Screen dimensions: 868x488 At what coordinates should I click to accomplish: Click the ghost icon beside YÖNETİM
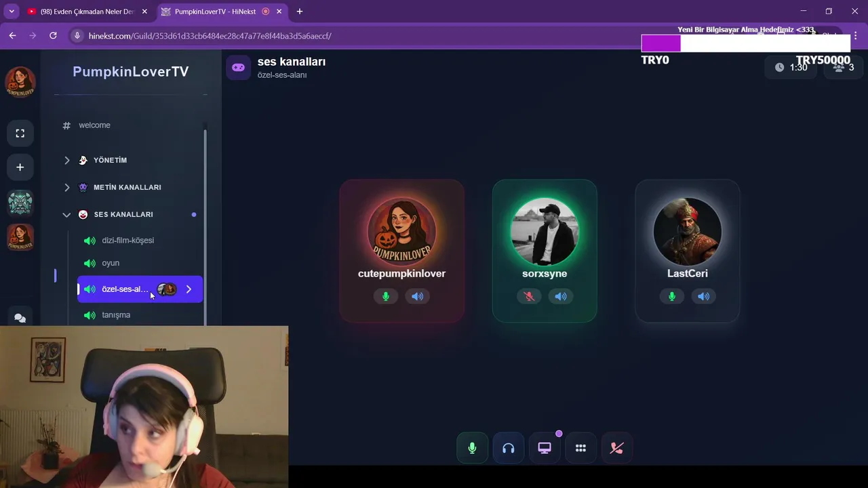click(83, 160)
